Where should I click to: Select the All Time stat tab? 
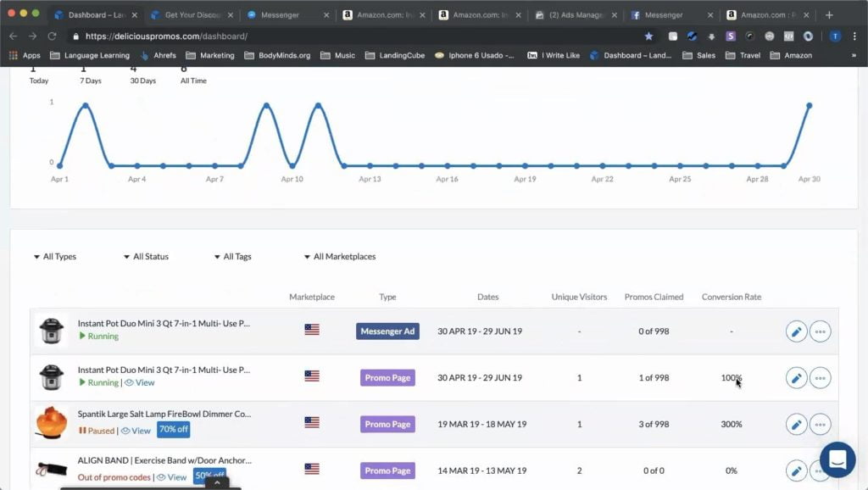[193, 75]
